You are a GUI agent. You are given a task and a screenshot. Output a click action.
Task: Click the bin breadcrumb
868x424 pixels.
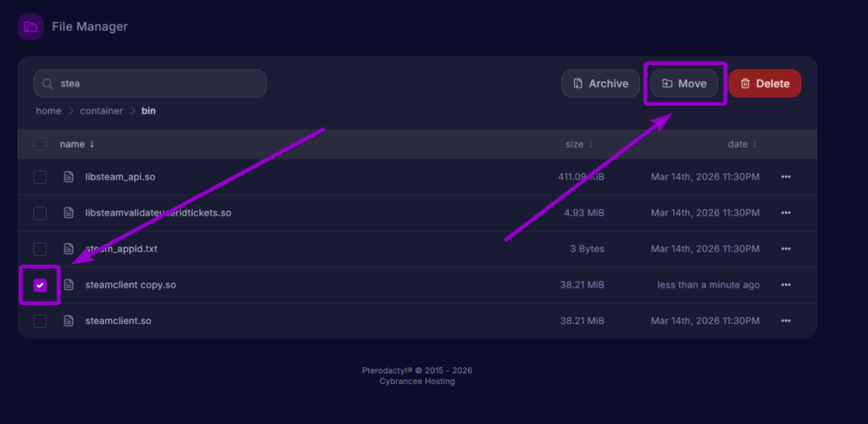tap(148, 111)
